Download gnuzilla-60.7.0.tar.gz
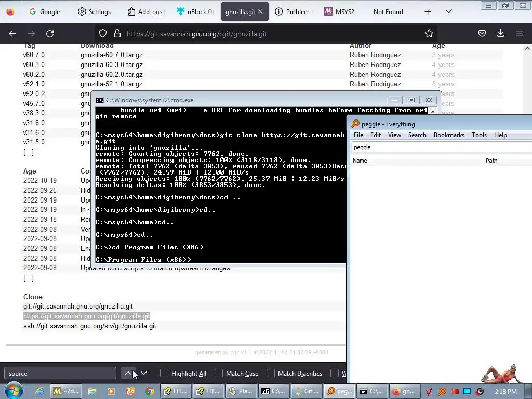 (x=111, y=55)
